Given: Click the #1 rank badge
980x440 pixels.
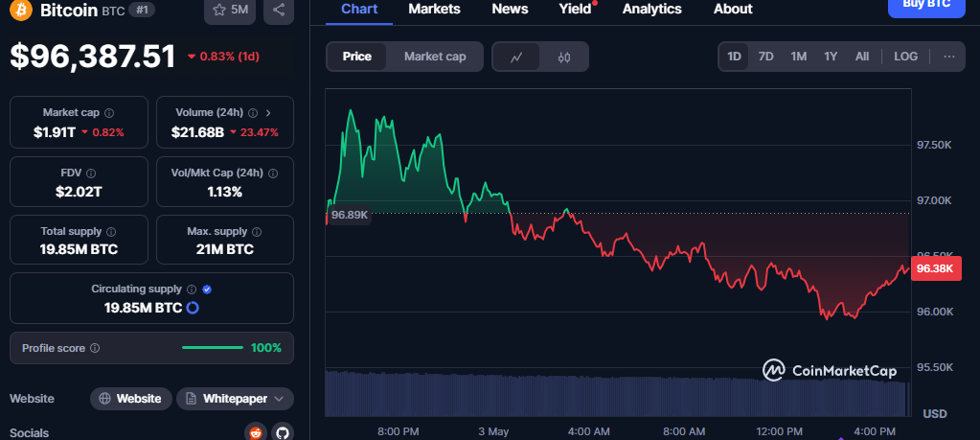Looking at the screenshot, I should tap(141, 10).
